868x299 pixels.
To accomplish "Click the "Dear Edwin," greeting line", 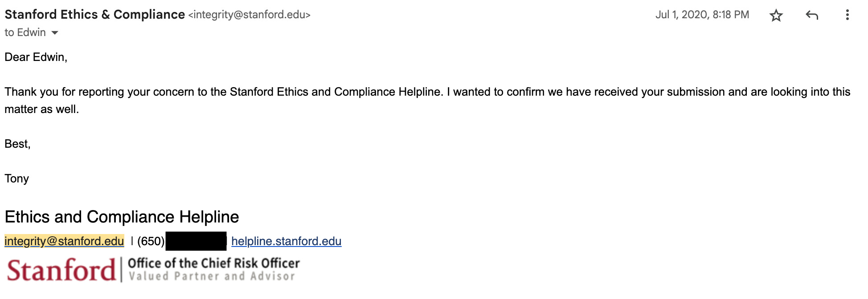I will coord(36,57).
